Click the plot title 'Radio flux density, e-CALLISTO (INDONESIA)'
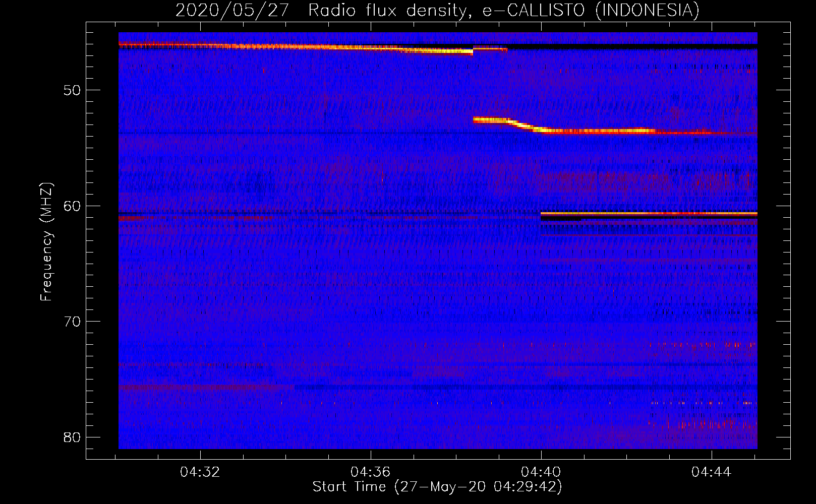 pyautogui.click(x=503, y=10)
